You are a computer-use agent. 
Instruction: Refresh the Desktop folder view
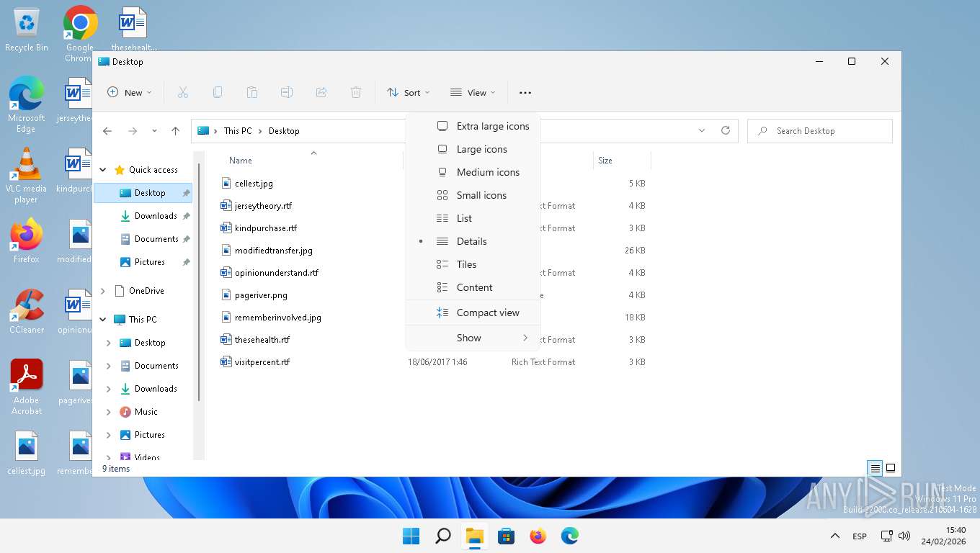click(x=726, y=130)
